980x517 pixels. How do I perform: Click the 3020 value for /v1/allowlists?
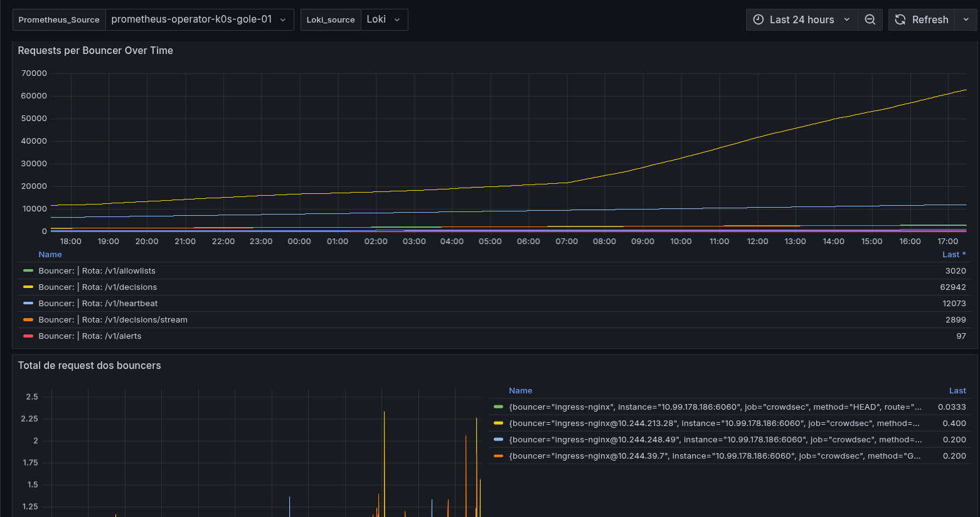pyautogui.click(x=956, y=271)
